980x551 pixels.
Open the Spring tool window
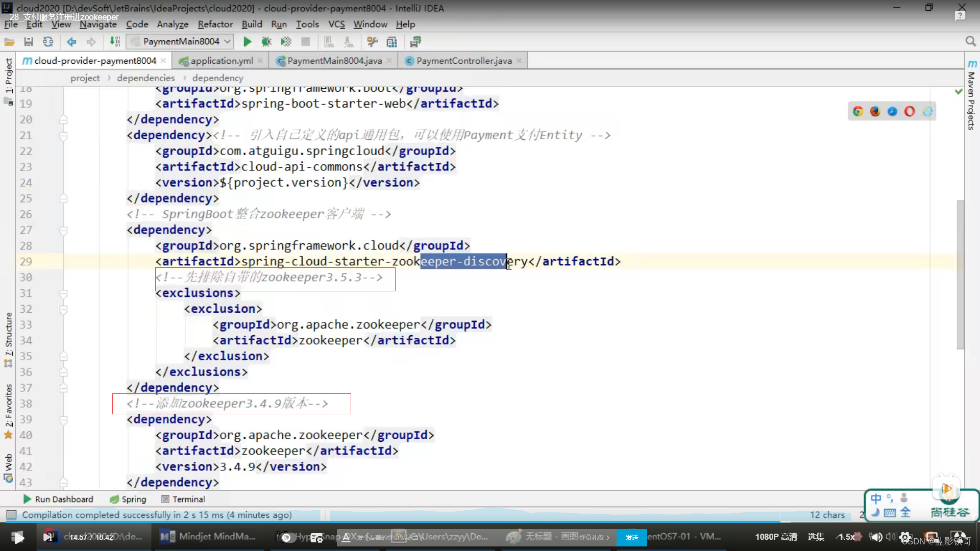pos(128,499)
